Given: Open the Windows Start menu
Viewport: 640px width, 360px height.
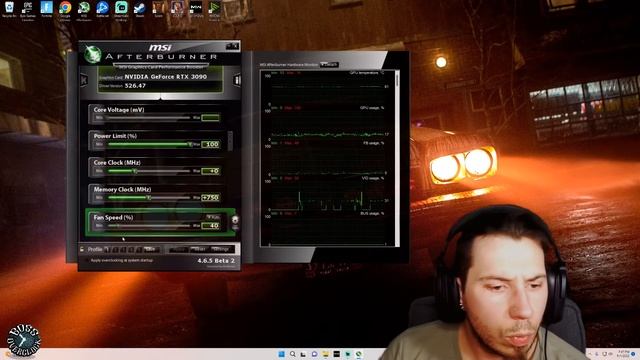Looking at the screenshot, I should coord(282,354).
